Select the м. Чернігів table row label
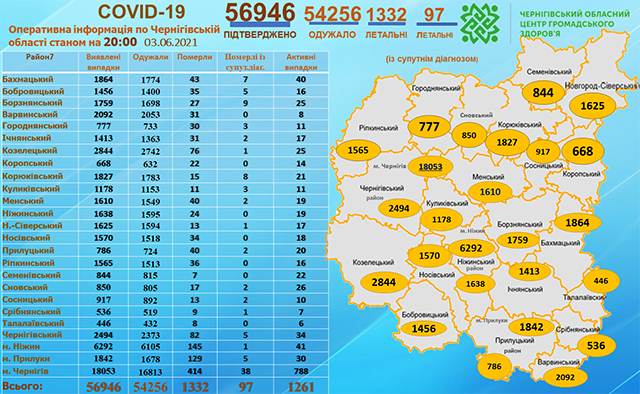This screenshot has height=394, width=640. [x=25, y=371]
